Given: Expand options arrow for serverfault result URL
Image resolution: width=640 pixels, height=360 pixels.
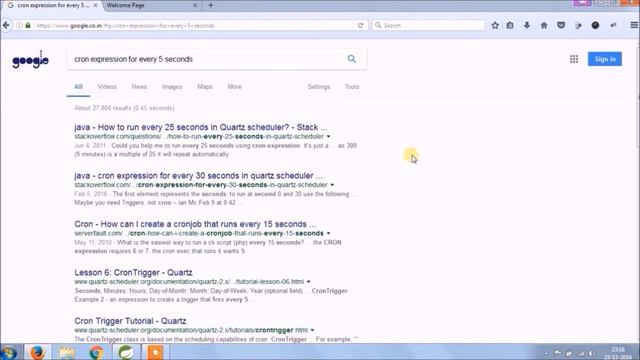Looking at the screenshot, I should pos(328,233).
